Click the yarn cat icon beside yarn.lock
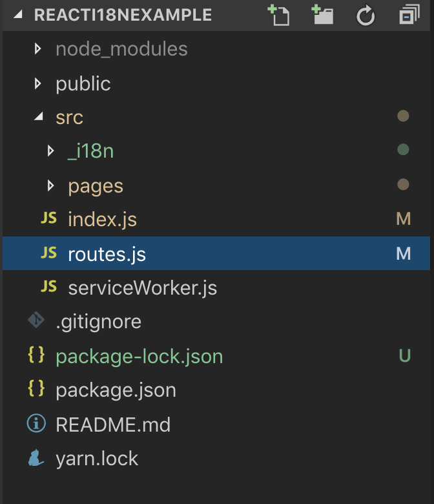434x504 pixels. 36,457
